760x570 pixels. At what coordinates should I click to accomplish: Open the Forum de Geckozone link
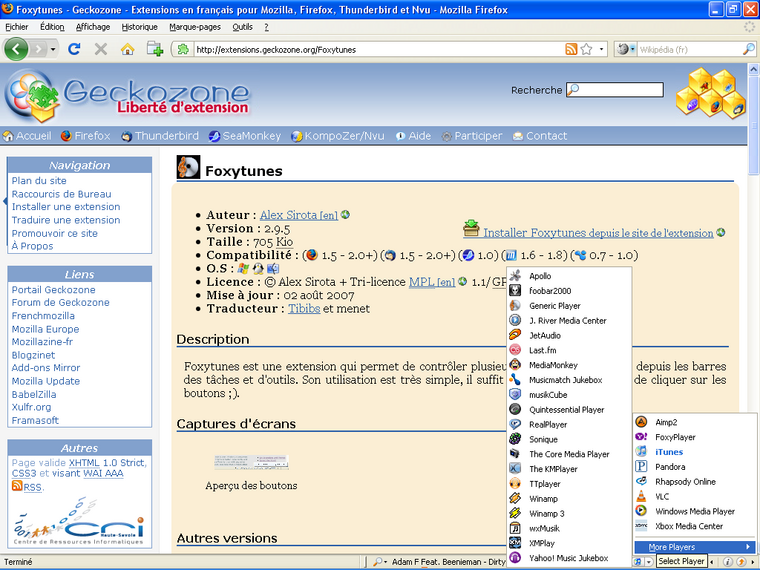pos(61,302)
